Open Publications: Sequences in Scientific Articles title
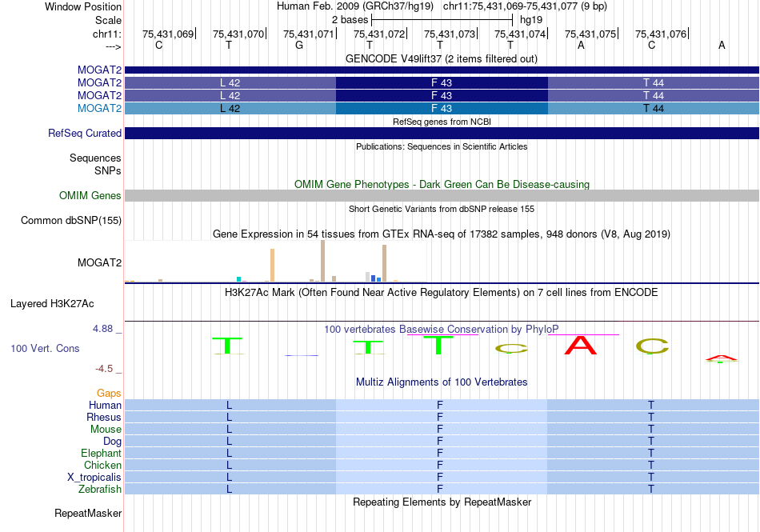The height and width of the screenshot is (532, 760). [x=442, y=146]
